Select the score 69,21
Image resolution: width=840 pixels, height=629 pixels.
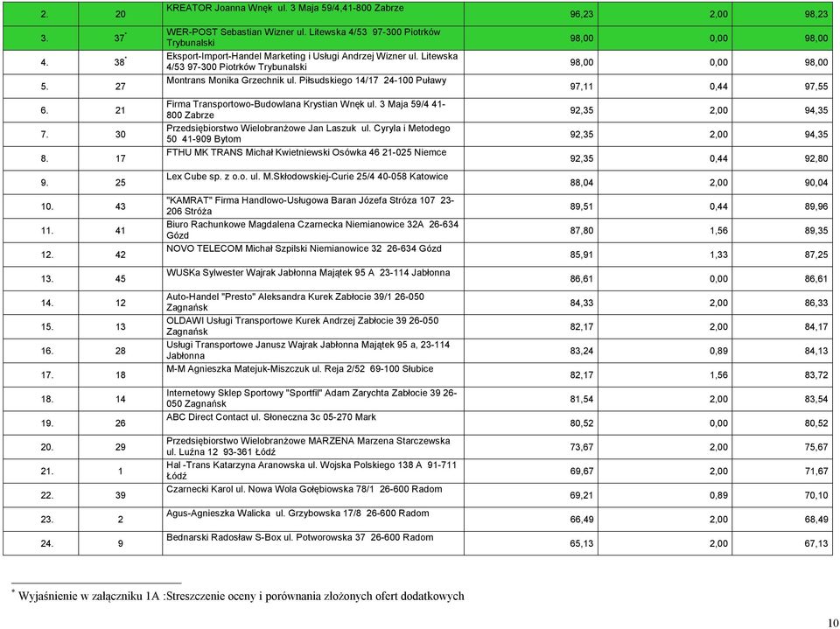(x=581, y=496)
